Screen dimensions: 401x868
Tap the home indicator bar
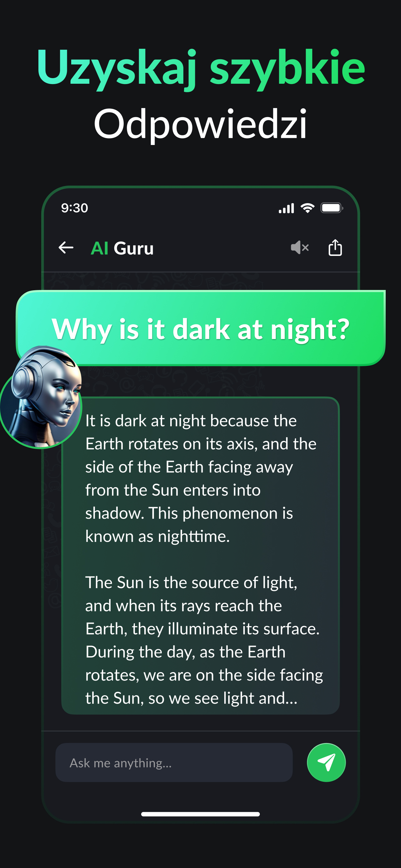(200, 814)
